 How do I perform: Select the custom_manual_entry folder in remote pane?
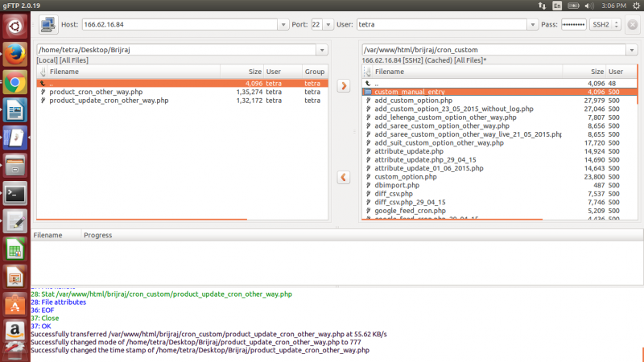coord(499,92)
